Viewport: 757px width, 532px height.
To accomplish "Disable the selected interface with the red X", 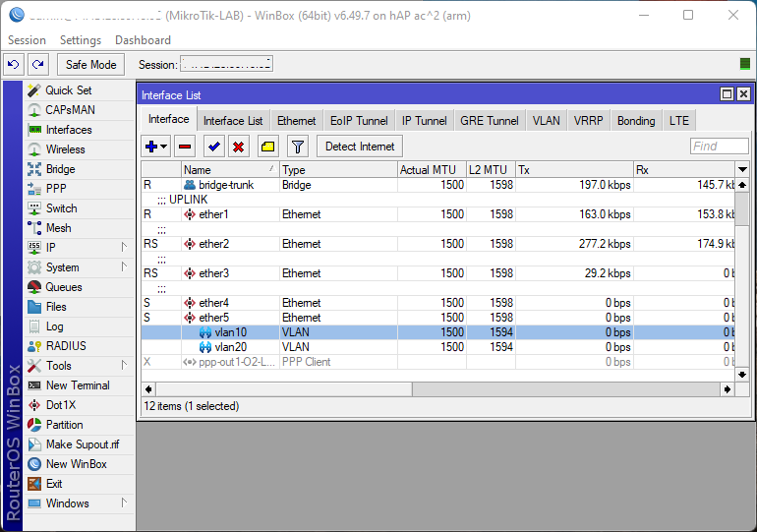I will [239, 147].
